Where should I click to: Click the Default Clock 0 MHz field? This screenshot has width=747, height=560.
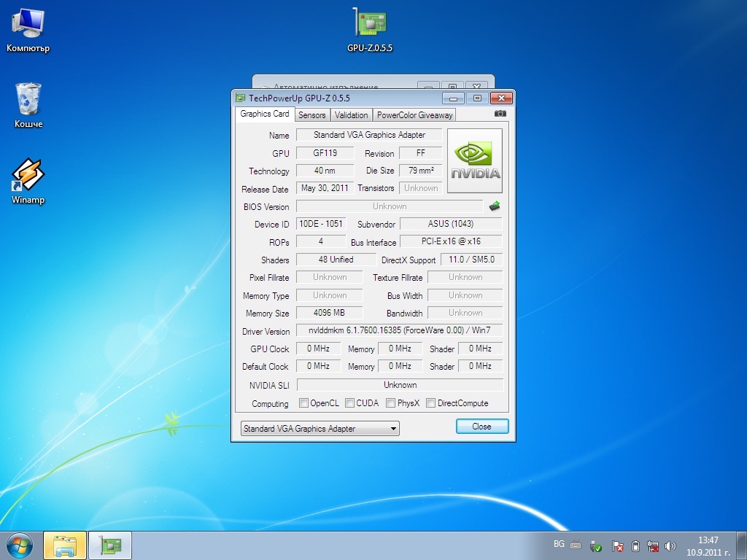[318, 366]
